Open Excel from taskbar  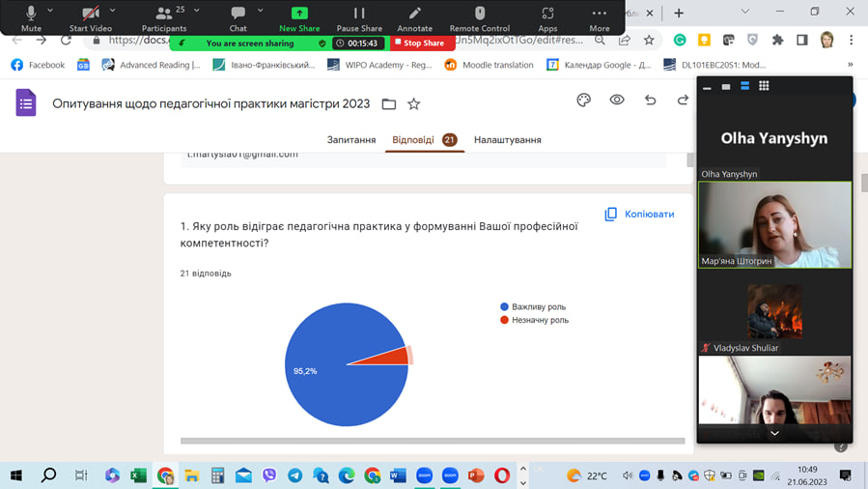[138, 475]
